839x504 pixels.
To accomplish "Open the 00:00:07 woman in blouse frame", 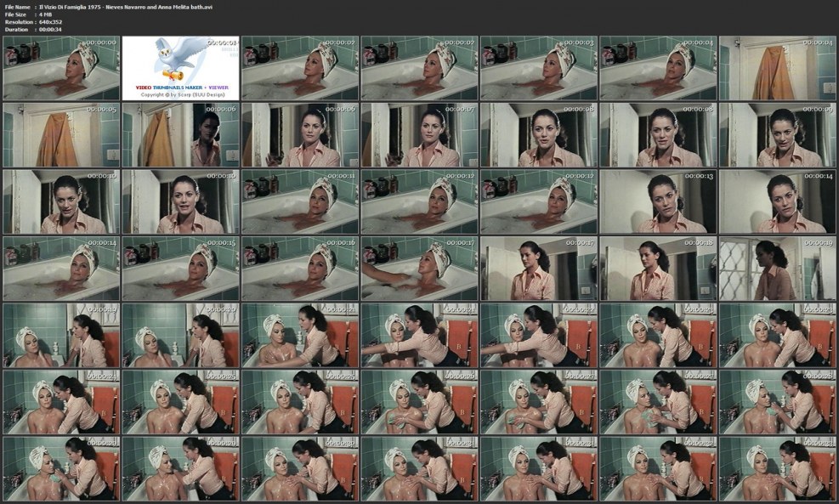I will [x=417, y=136].
